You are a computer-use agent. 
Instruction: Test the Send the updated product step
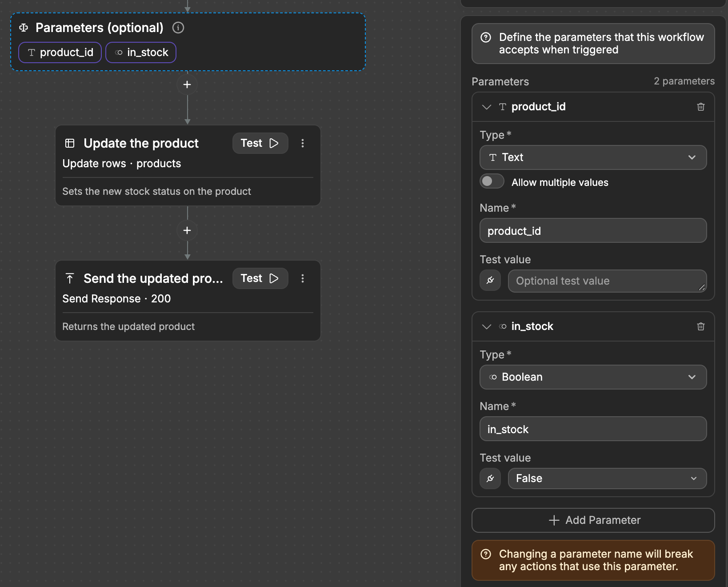260,278
